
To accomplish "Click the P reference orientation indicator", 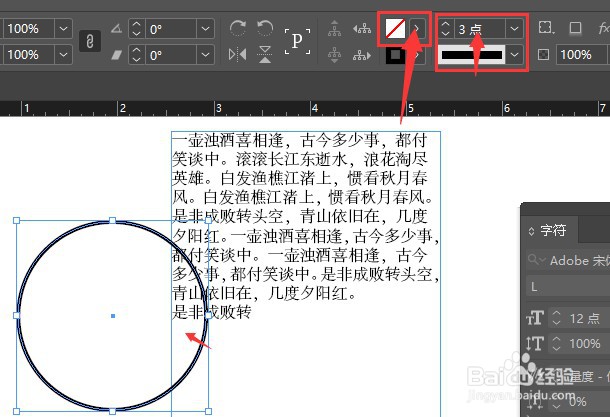I will [x=298, y=41].
